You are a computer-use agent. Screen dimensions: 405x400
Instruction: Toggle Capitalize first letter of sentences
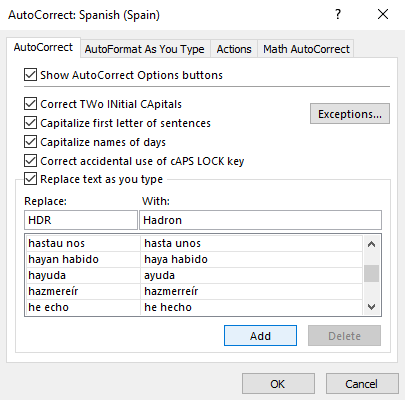pos(30,123)
